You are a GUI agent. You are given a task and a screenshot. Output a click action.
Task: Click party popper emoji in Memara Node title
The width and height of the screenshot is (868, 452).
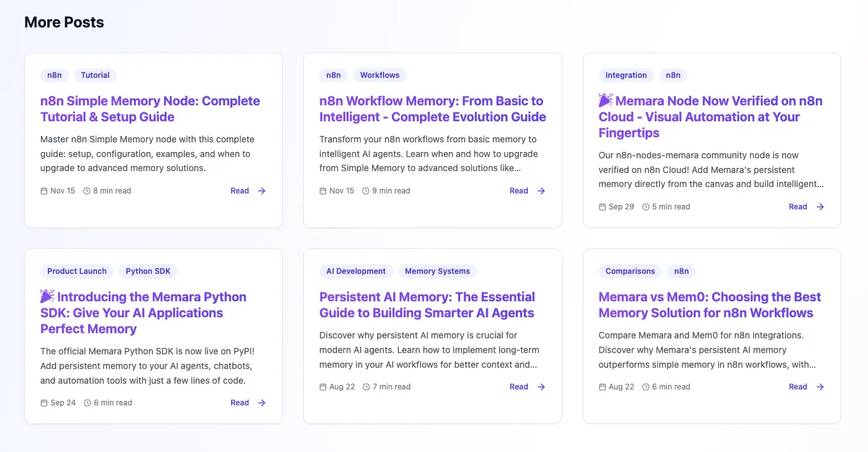[606, 100]
